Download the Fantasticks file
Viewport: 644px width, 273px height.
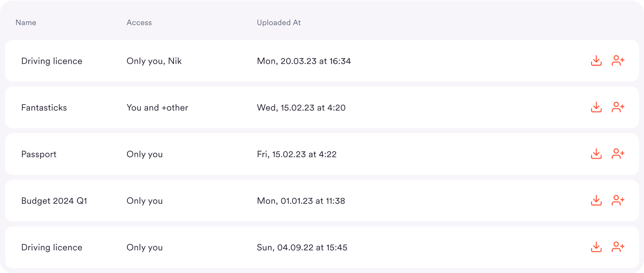pyautogui.click(x=596, y=107)
